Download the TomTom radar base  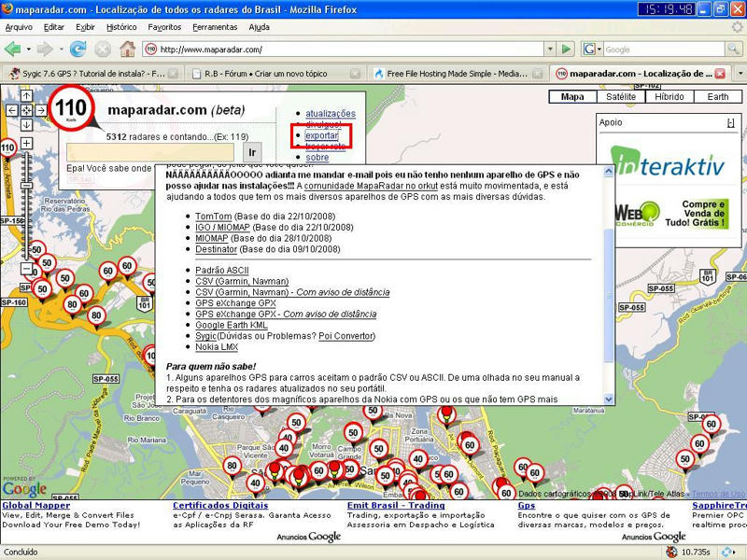click(214, 217)
